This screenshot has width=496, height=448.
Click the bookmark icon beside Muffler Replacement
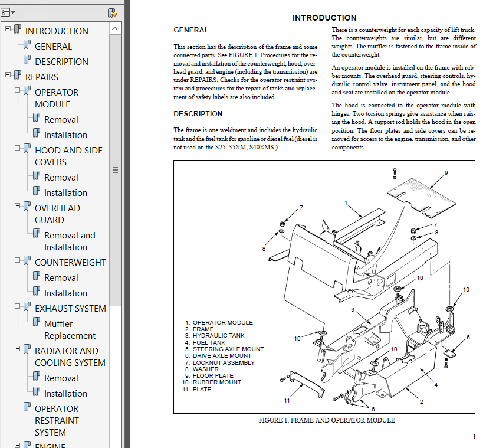(37, 322)
